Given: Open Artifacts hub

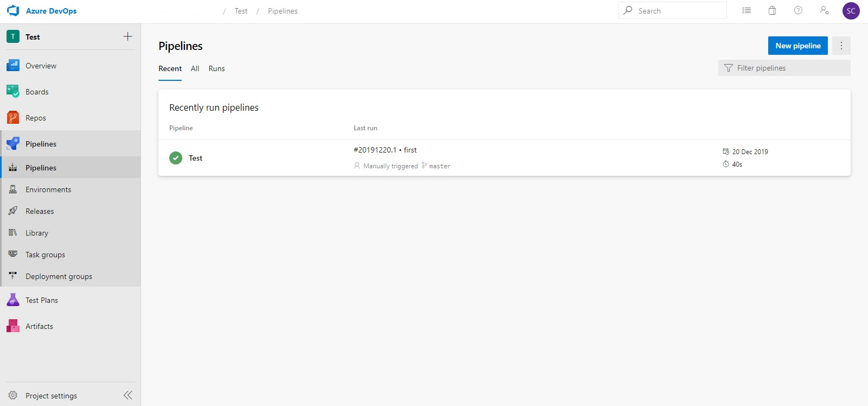Looking at the screenshot, I should [x=71, y=326].
